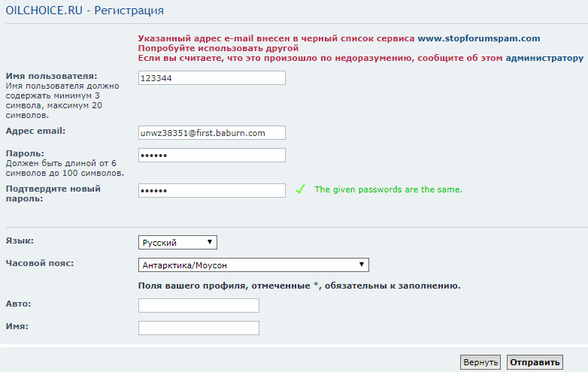The image size is (588, 372).
Task: Open the Язык dropdown showing Русский
Action: click(x=177, y=243)
